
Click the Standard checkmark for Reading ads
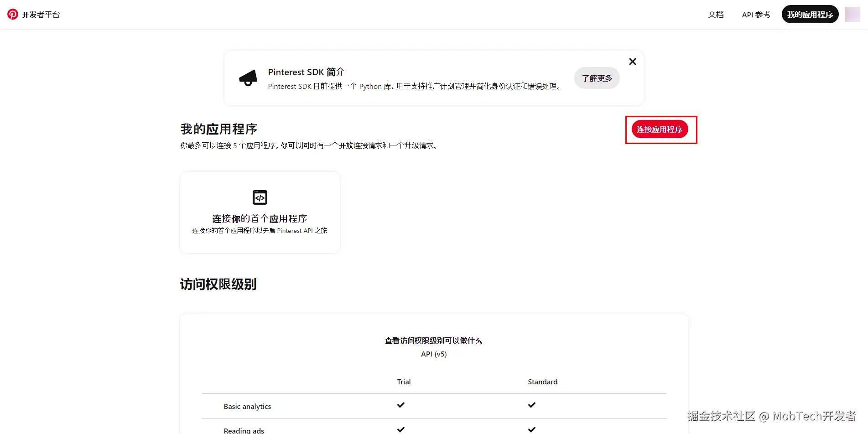(x=532, y=429)
